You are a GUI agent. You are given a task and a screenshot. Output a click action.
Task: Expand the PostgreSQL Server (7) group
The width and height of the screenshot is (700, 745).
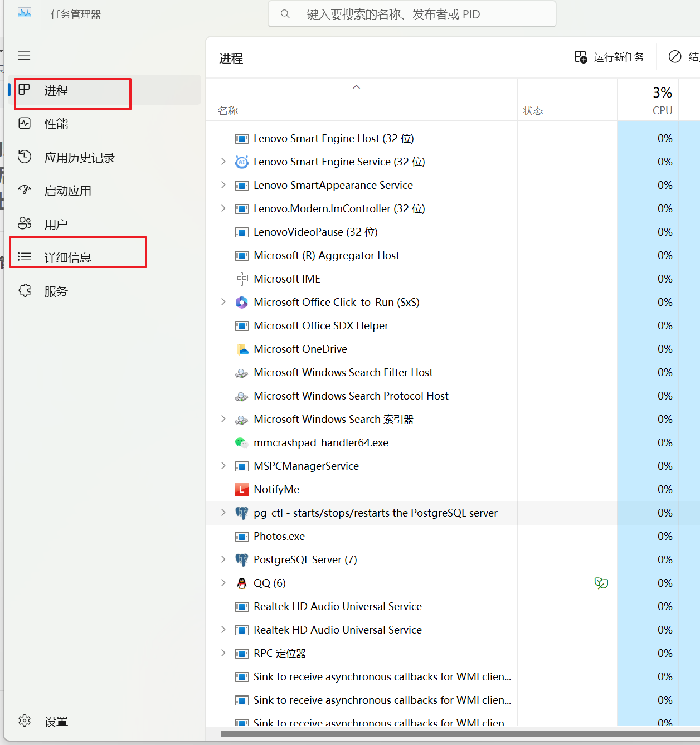point(223,559)
